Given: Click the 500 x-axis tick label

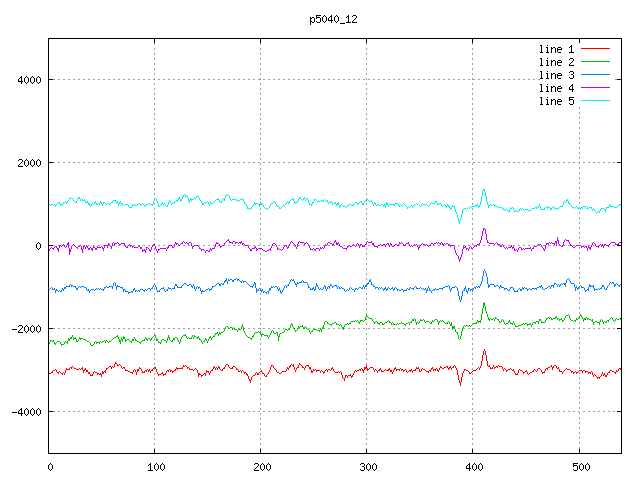Looking at the screenshot, I should point(579,466).
